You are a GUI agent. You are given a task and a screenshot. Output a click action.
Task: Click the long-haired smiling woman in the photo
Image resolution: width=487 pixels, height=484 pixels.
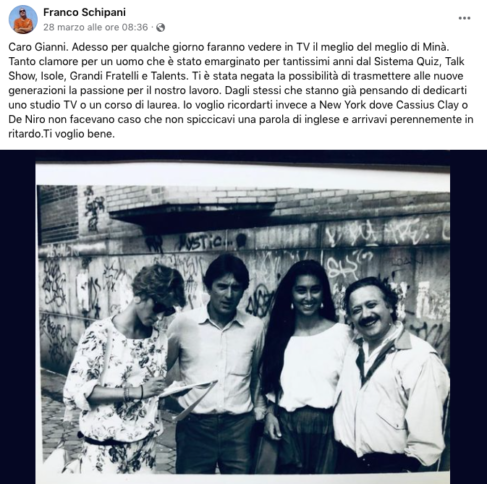[x=300, y=367]
